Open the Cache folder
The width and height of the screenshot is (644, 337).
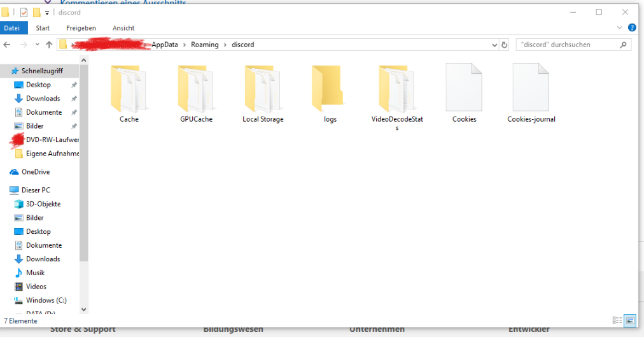[129, 94]
